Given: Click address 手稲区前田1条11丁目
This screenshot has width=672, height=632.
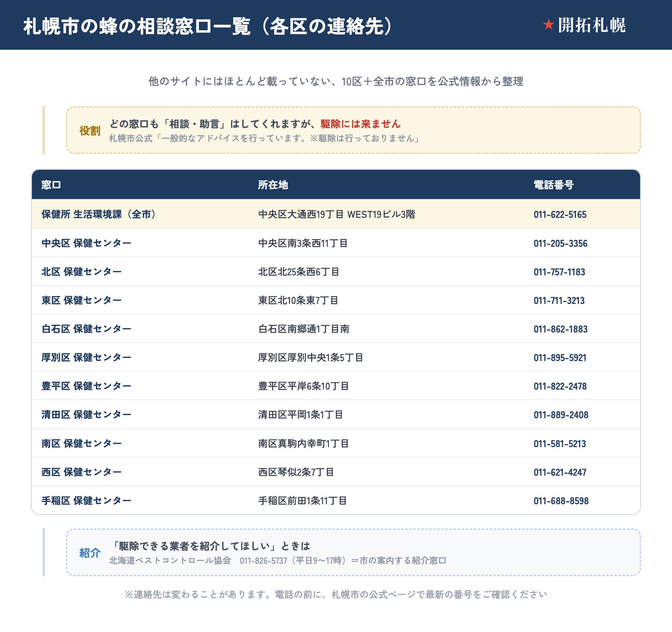Looking at the screenshot, I should (302, 501).
